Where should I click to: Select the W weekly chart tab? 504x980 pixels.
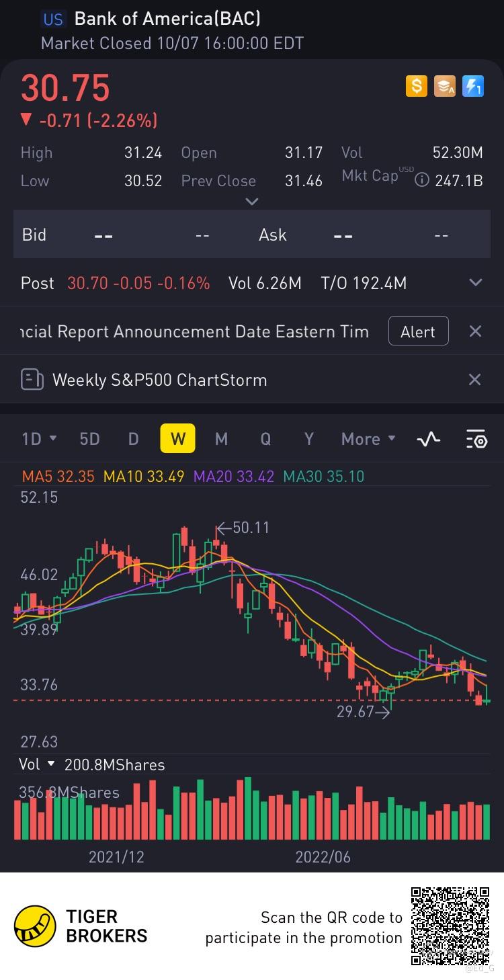click(x=177, y=439)
